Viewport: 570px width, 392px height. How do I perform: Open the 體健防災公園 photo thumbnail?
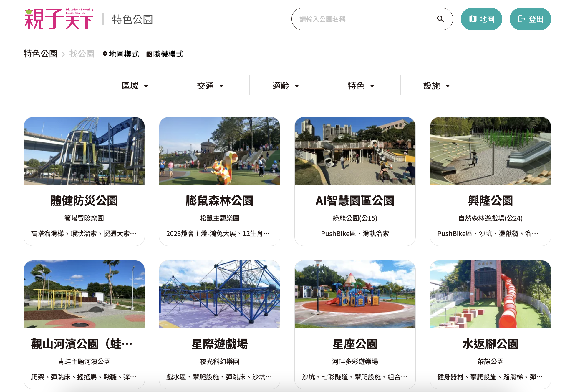coord(84,151)
